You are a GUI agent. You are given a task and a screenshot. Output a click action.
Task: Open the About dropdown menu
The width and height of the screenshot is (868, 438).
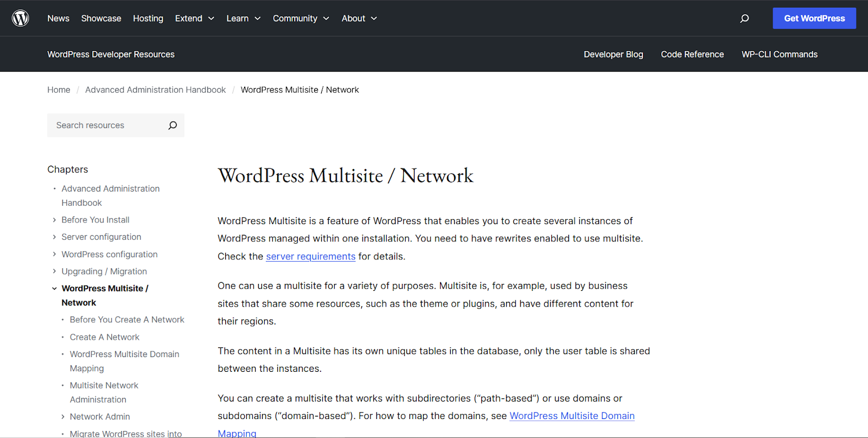coord(359,18)
